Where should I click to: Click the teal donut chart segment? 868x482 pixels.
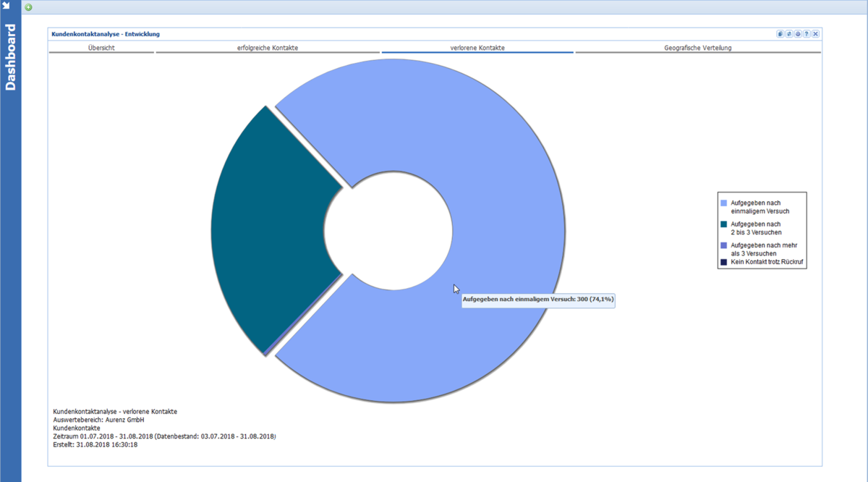[268, 232]
